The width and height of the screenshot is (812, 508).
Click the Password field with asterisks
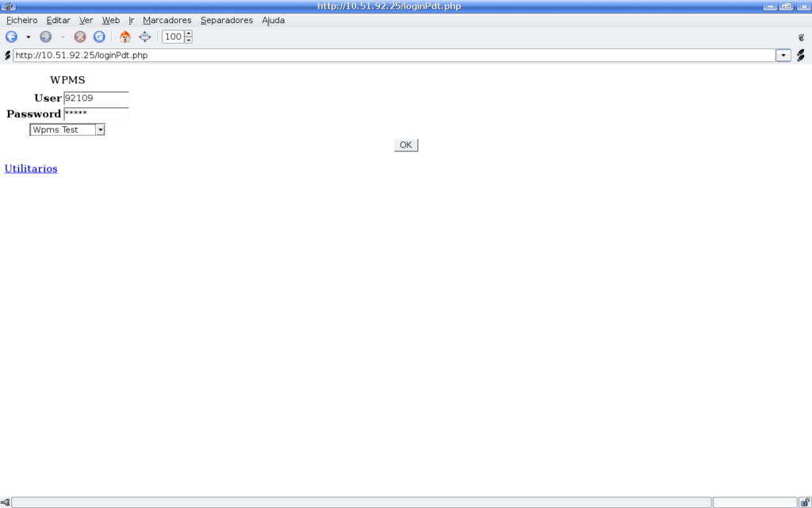pyautogui.click(x=96, y=114)
